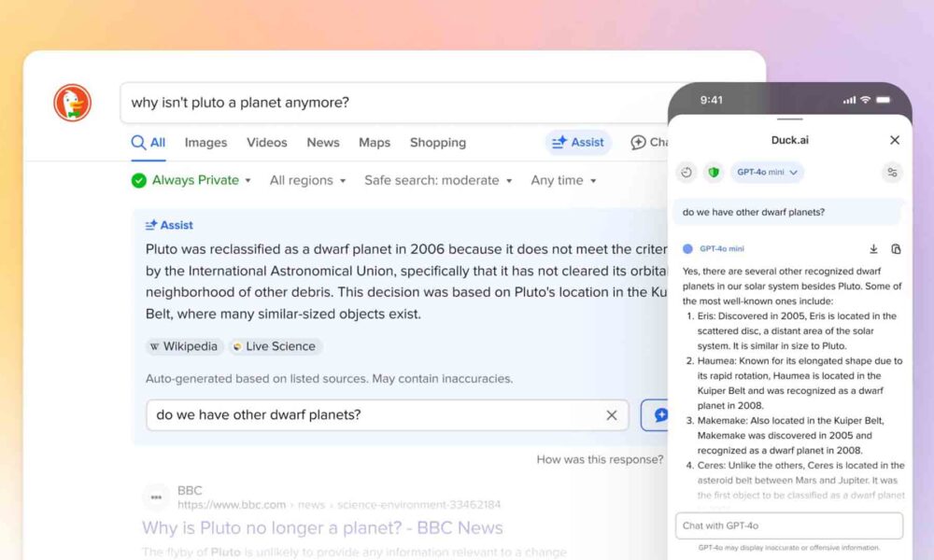
Task: Click the Ceres list item text
Action: 800,481
